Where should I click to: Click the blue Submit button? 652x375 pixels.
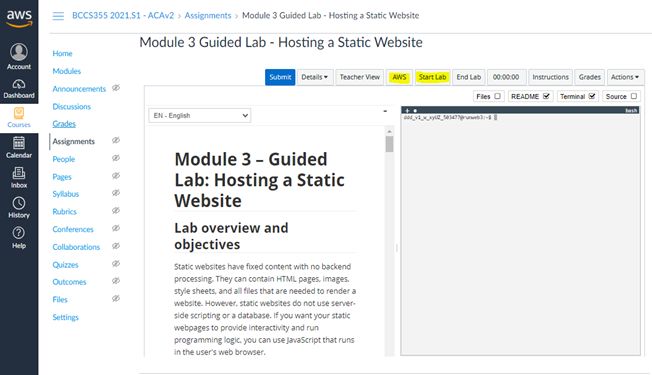[x=280, y=77]
